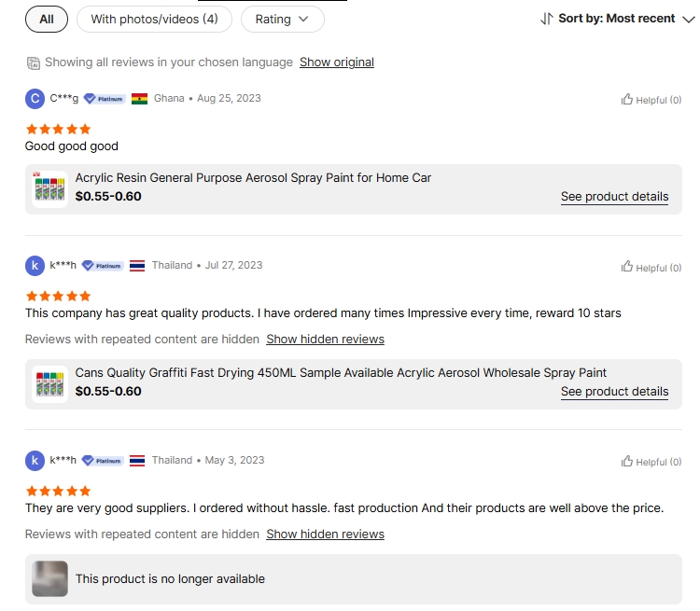Open Acrylic Resin General Purpose spray paint thumbnail
The width and height of the screenshot is (700, 611).
pos(49,187)
